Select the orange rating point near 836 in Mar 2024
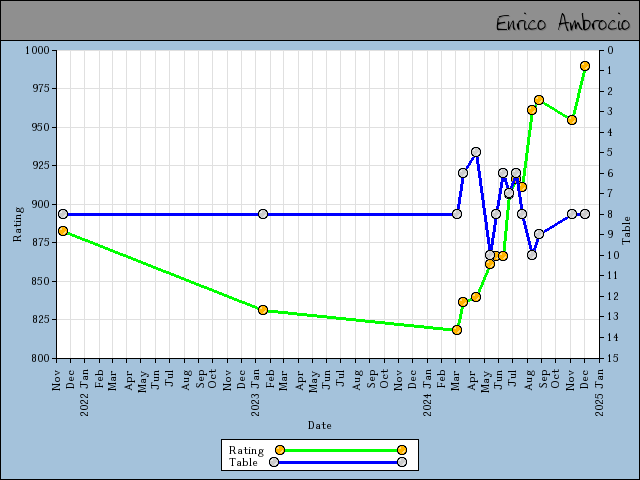This screenshot has width=640, height=480. pos(462,302)
